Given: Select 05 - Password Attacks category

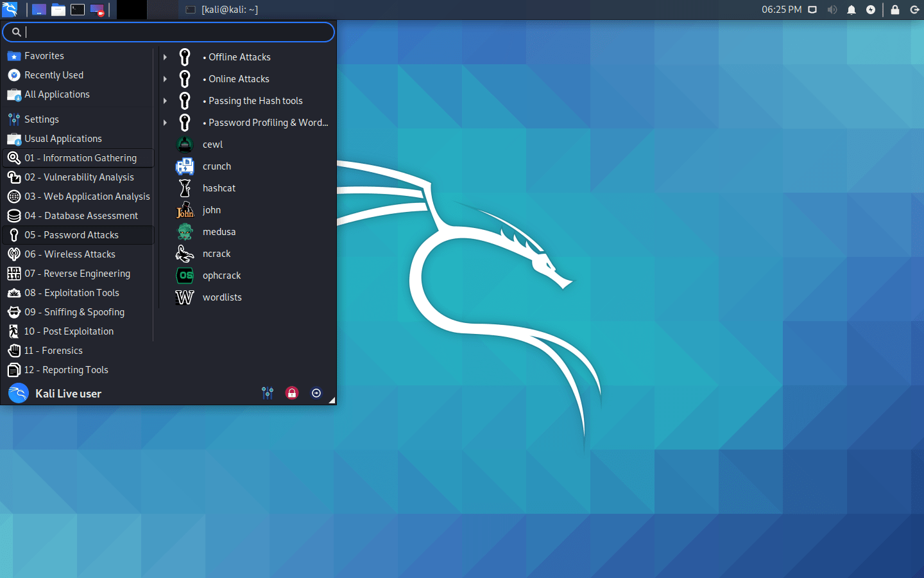Looking at the screenshot, I should [x=78, y=235].
